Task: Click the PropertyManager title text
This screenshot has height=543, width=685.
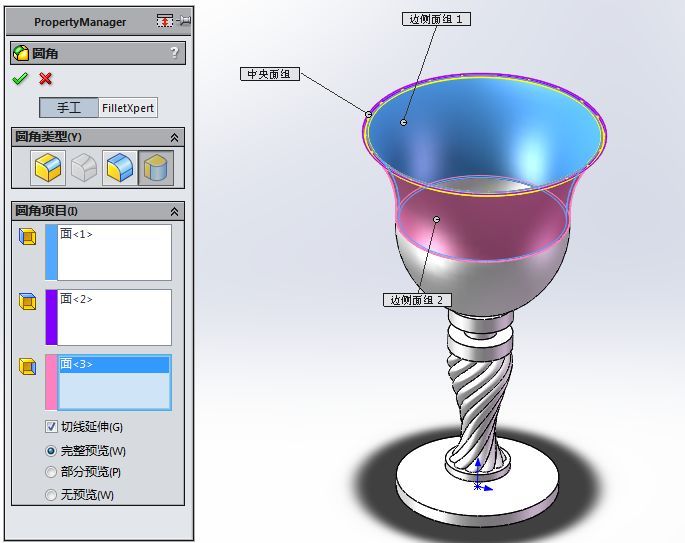Action: [80, 22]
